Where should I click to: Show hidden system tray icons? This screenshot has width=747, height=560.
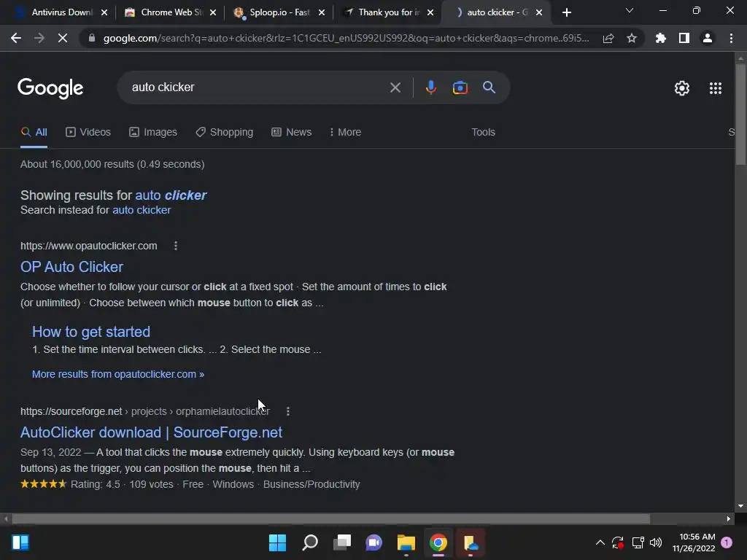600,542
